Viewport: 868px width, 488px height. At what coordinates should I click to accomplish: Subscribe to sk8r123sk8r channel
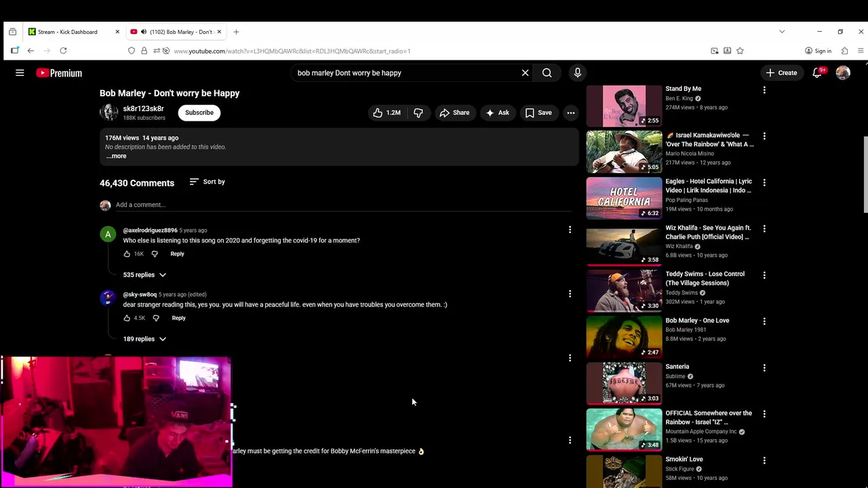click(199, 113)
